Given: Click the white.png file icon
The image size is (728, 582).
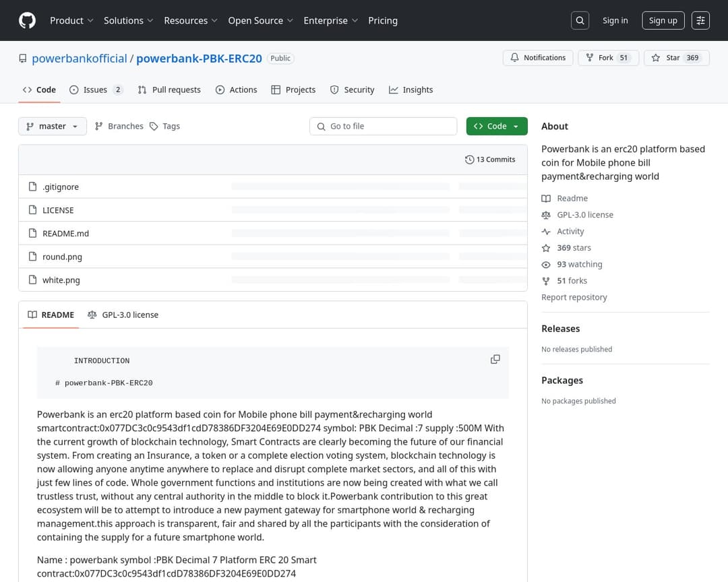Looking at the screenshot, I should pos(32,280).
